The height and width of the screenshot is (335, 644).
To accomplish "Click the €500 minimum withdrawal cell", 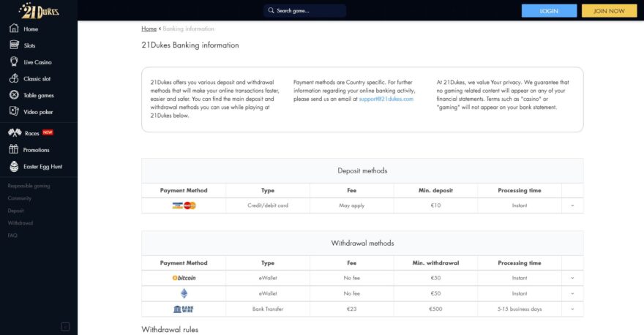I will (x=435, y=309).
